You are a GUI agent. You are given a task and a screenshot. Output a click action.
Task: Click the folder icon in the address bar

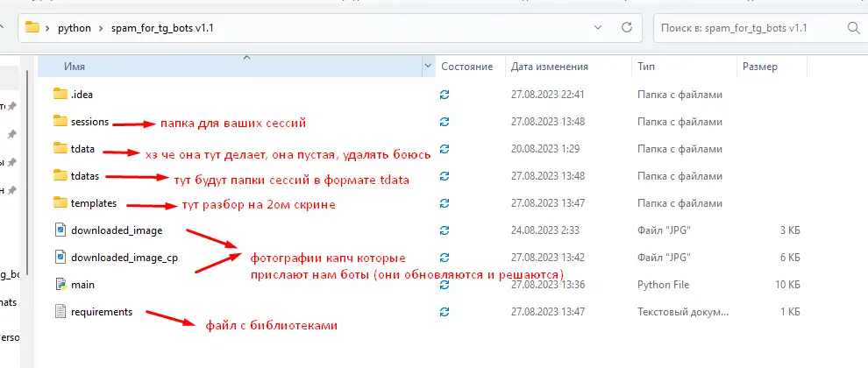[32, 27]
